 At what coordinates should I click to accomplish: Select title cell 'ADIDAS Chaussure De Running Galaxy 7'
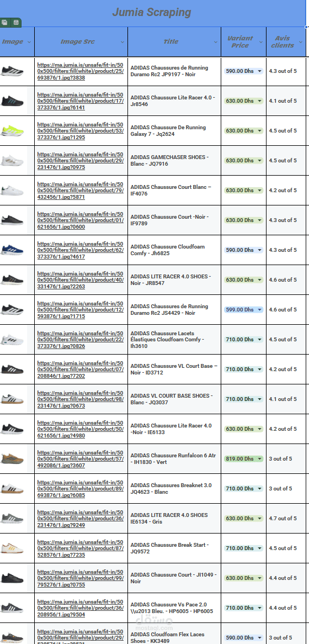tap(174, 130)
